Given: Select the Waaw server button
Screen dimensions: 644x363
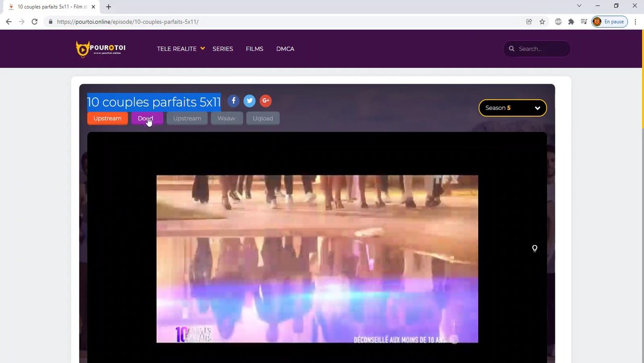Looking at the screenshot, I should click(x=226, y=118).
